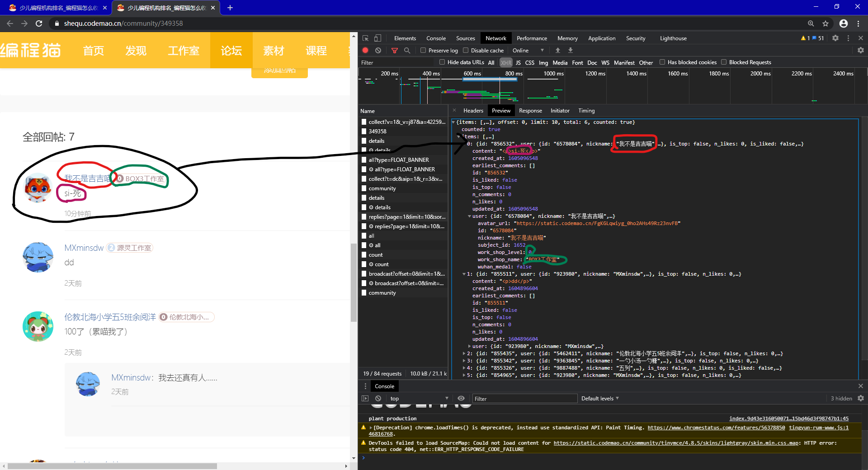This screenshot has width=868, height=470.
Task: Activate the DevTools inspect element picker
Action: click(366, 38)
